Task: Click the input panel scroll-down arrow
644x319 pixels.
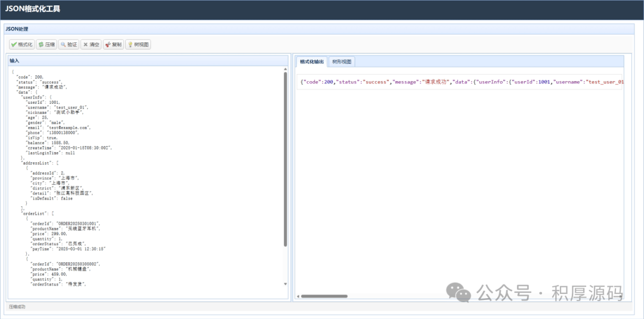Action: (285, 284)
